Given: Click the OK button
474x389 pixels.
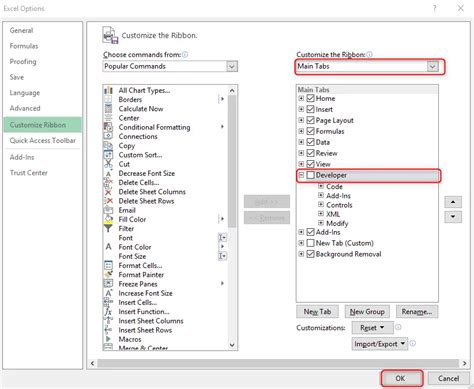Looking at the screenshot, I should point(402,378).
